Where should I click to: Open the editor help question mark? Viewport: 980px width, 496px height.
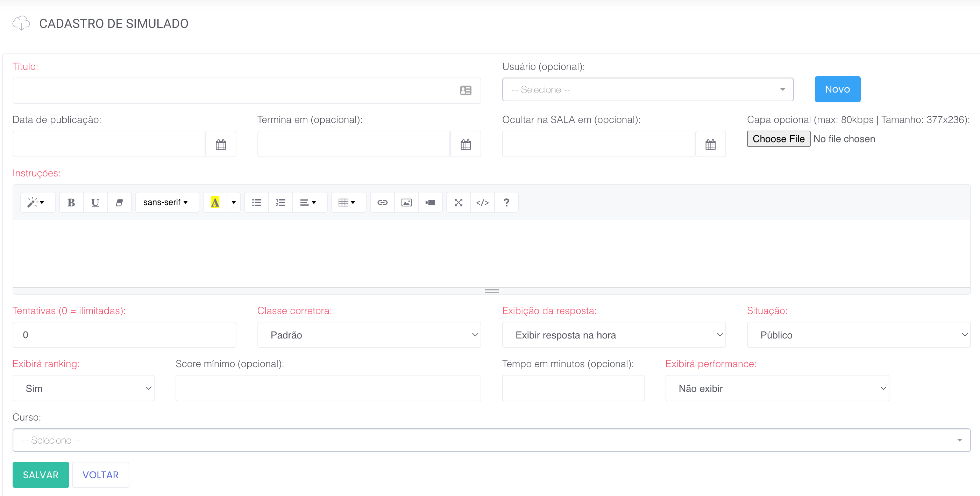506,203
